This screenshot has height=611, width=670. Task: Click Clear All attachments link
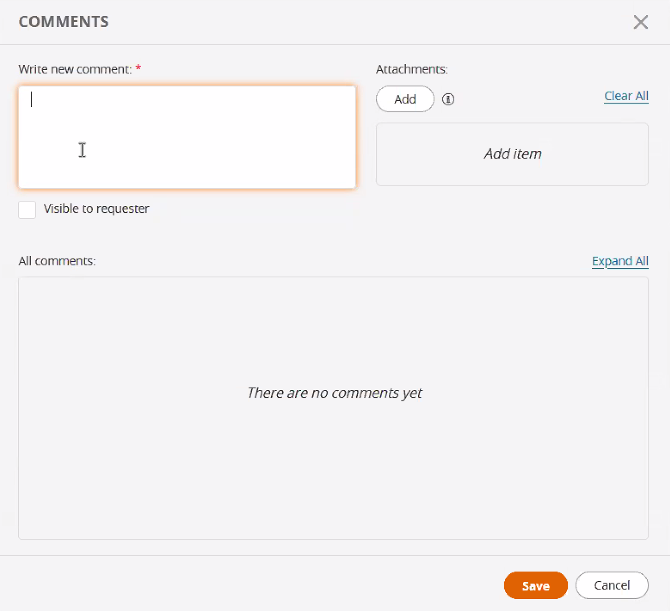pos(626,96)
